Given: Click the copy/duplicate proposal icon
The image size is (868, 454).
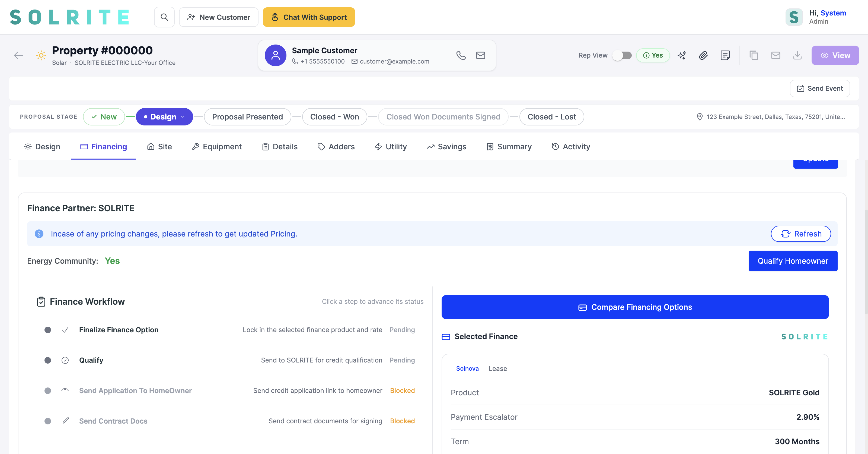Looking at the screenshot, I should 754,55.
